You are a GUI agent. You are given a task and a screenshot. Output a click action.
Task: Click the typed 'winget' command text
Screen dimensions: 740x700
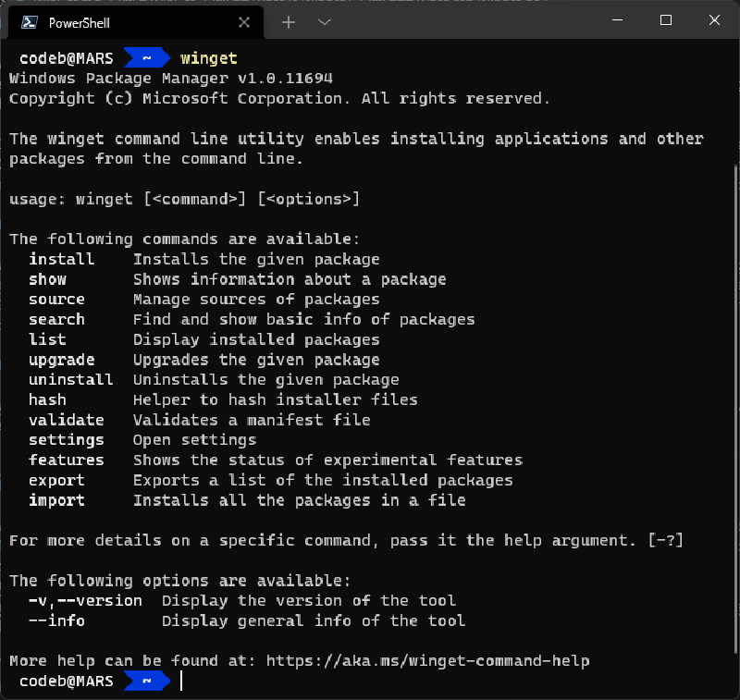pos(208,58)
